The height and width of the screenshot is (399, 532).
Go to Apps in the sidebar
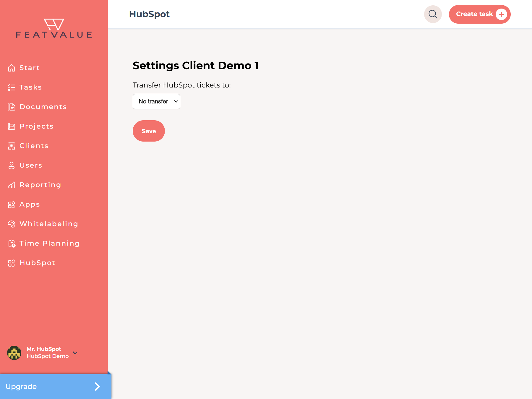30,205
